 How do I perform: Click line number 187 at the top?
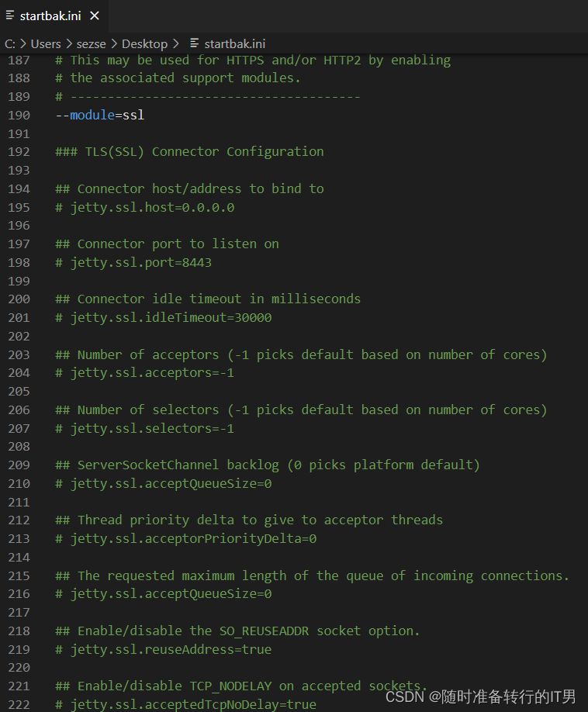coord(19,60)
